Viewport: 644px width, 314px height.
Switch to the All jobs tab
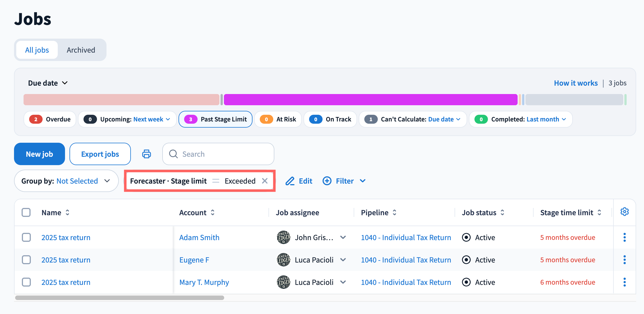point(37,50)
